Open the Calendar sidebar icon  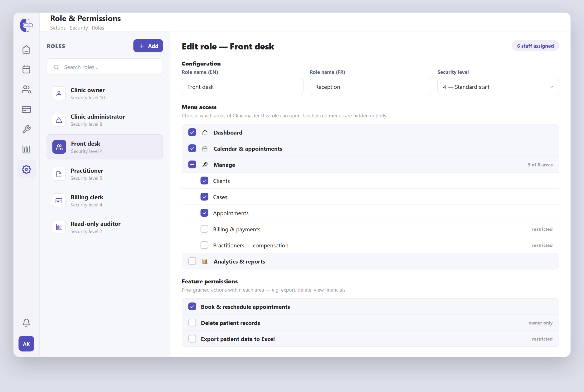coord(26,69)
